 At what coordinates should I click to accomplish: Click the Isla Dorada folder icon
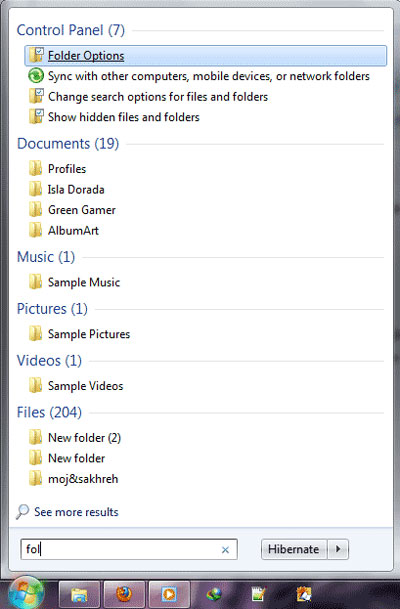(35, 189)
